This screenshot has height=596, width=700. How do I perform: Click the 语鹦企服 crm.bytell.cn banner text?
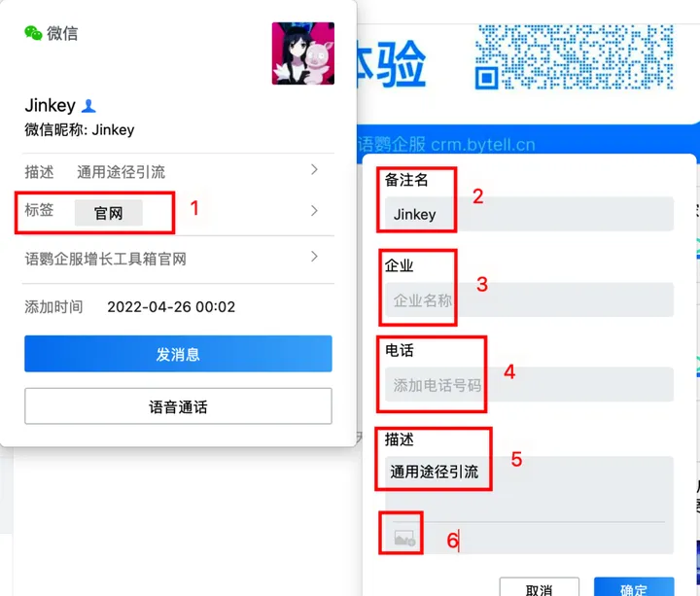pyautogui.click(x=446, y=145)
